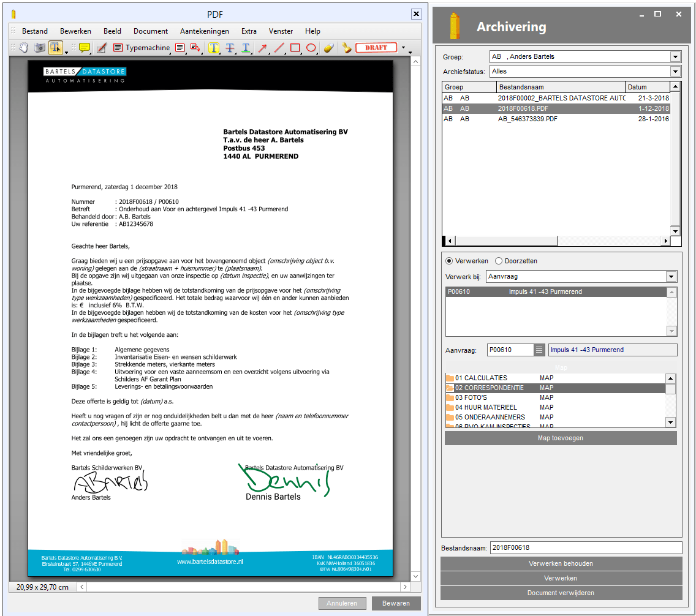Choose the Text Box tool icon
Image resolution: width=696 pixels, height=616 pixels.
[180, 47]
